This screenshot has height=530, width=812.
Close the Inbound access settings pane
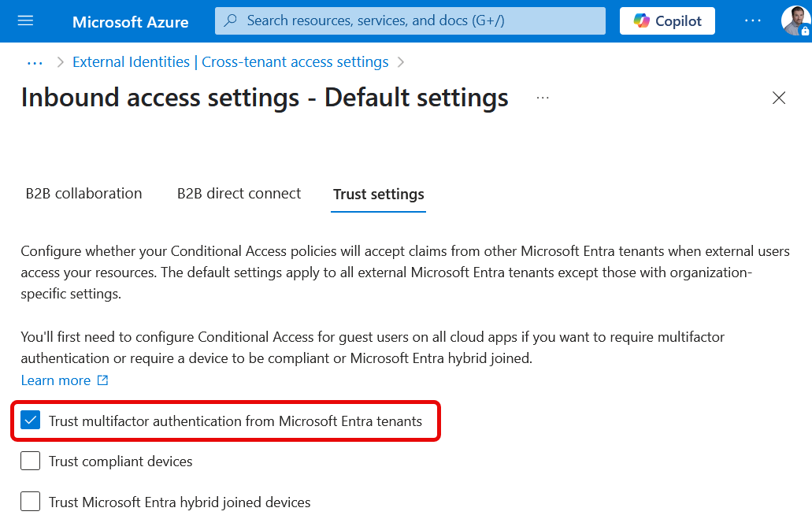point(779,98)
